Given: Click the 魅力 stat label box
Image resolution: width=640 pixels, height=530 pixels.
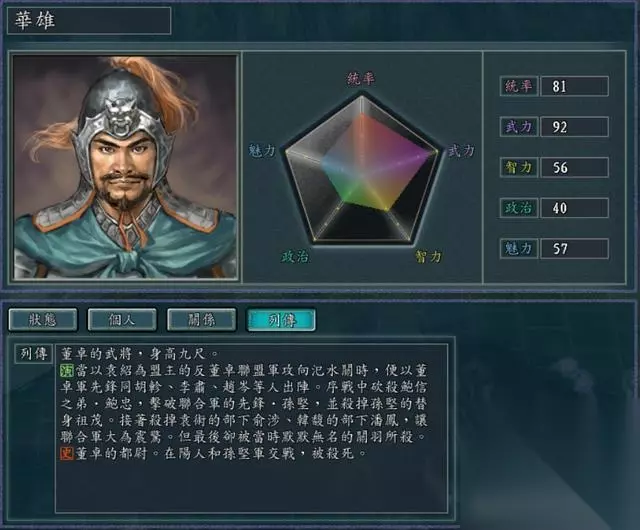Looking at the screenshot, I should coord(519,248).
